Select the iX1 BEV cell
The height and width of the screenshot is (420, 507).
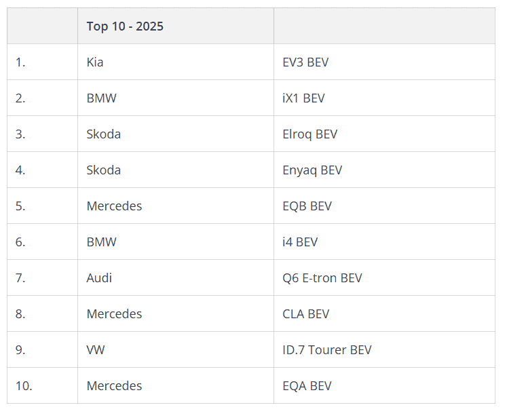point(303,98)
